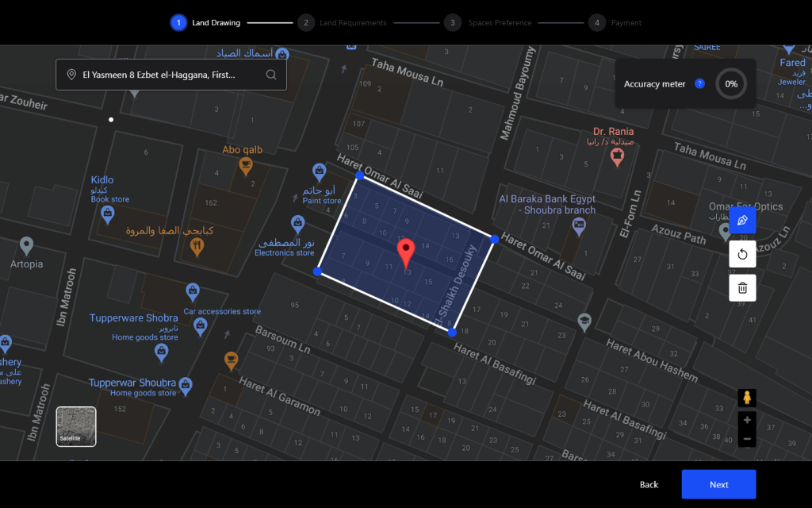The height and width of the screenshot is (508, 812).
Task: Click the search magnifier icon
Action: click(x=271, y=75)
